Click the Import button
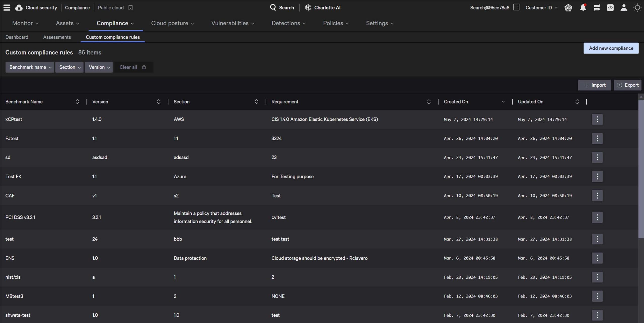This screenshot has width=644, height=323. [594, 85]
